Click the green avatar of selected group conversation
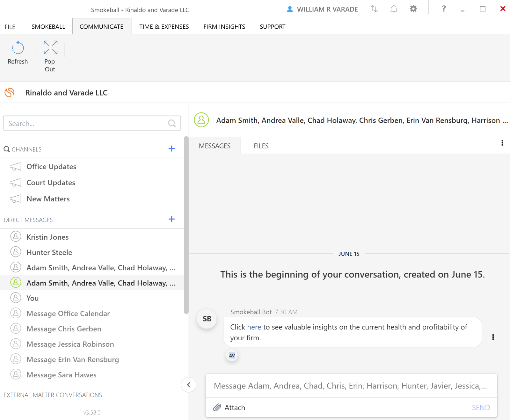This screenshot has height=420, width=510. 16,282
